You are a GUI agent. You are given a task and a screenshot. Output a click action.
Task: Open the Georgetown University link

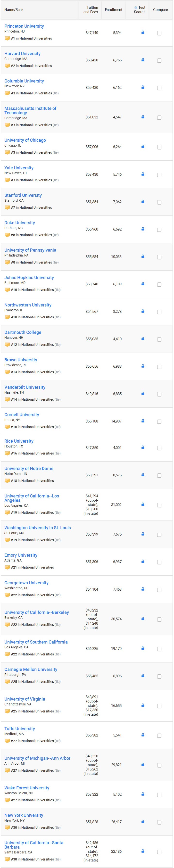point(26,583)
